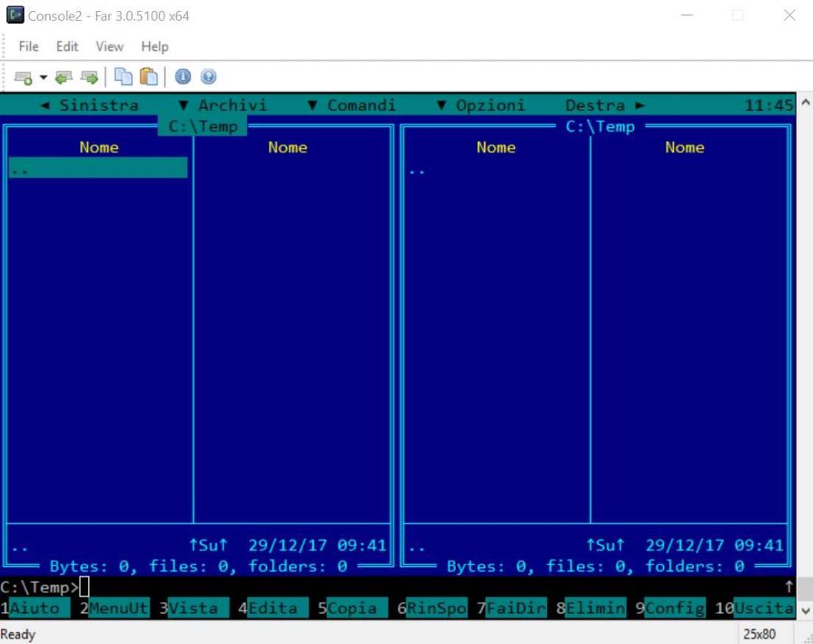The width and height of the screenshot is (813, 644).
Task: Open the New Tab dropdown arrow
Action: pyautogui.click(x=44, y=77)
